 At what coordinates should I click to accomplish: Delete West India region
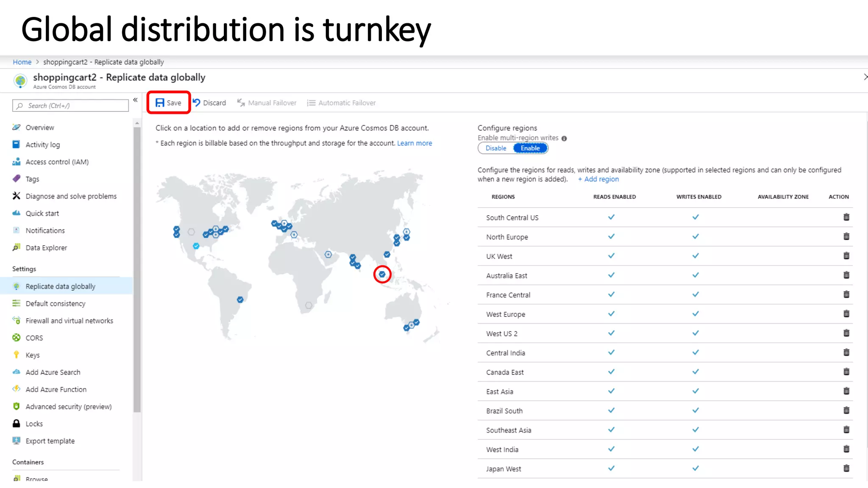pyautogui.click(x=846, y=449)
